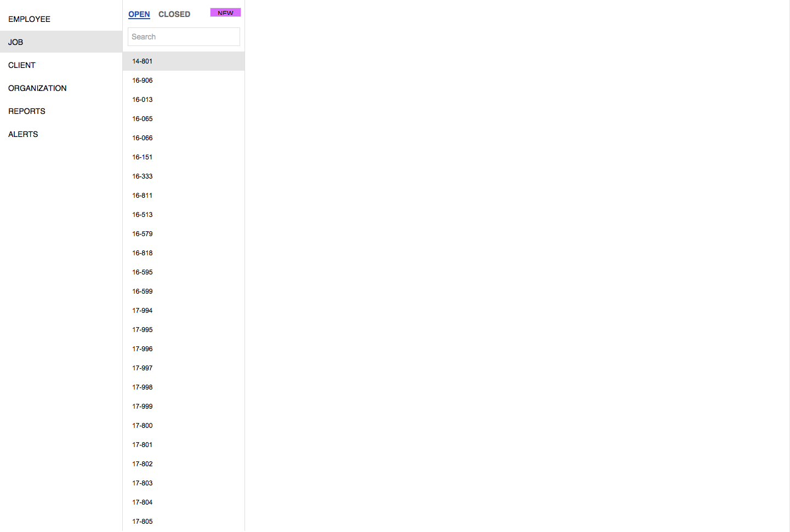Open job 16-599
The image size is (790, 532).
[184, 291]
